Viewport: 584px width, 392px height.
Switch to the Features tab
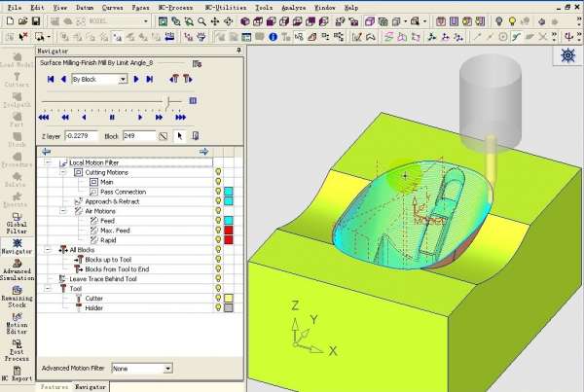[x=55, y=387]
